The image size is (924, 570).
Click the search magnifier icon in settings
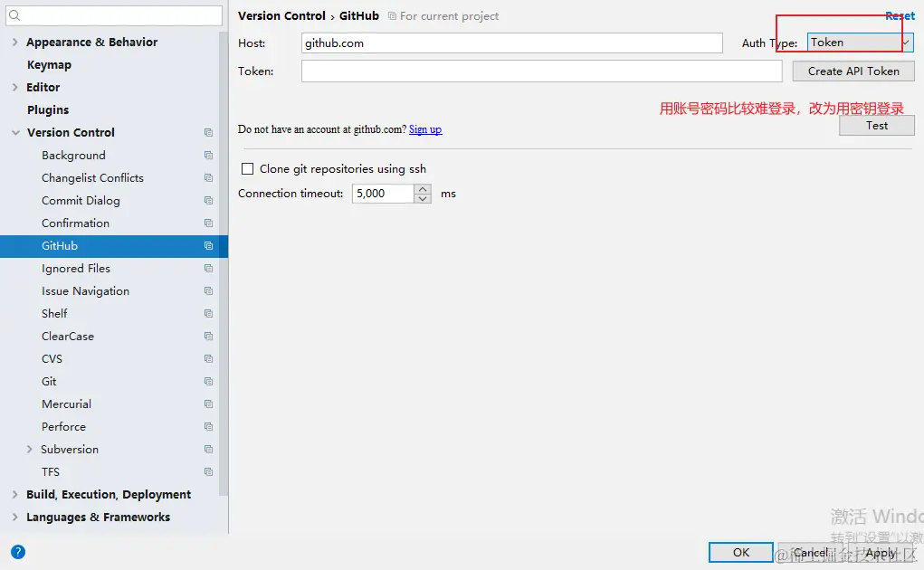point(14,16)
